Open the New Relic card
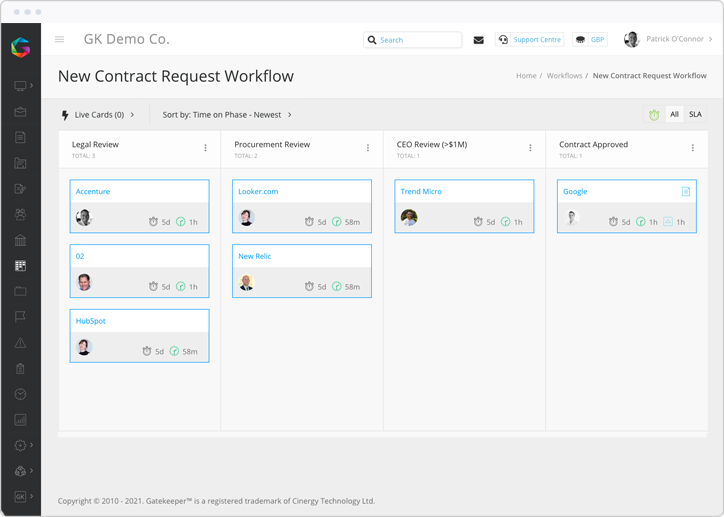724x517 pixels. coord(302,271)
